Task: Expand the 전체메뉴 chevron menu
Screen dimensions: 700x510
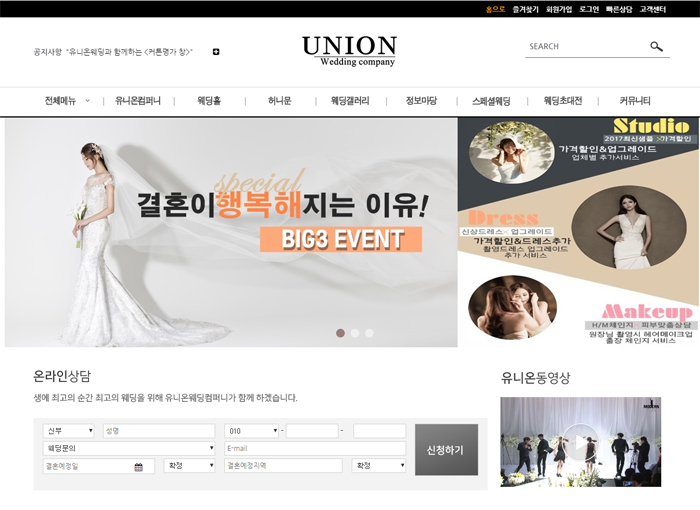Action: [x=87, y=101]
